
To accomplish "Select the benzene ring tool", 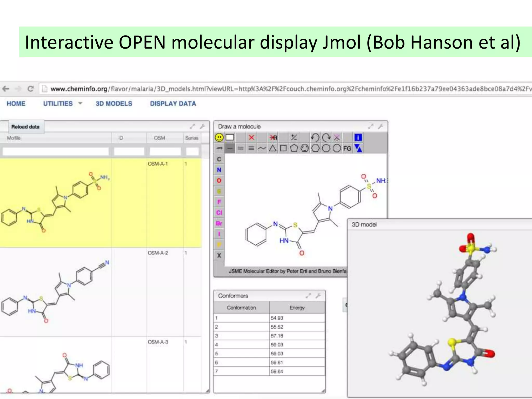I will [305, 148].
